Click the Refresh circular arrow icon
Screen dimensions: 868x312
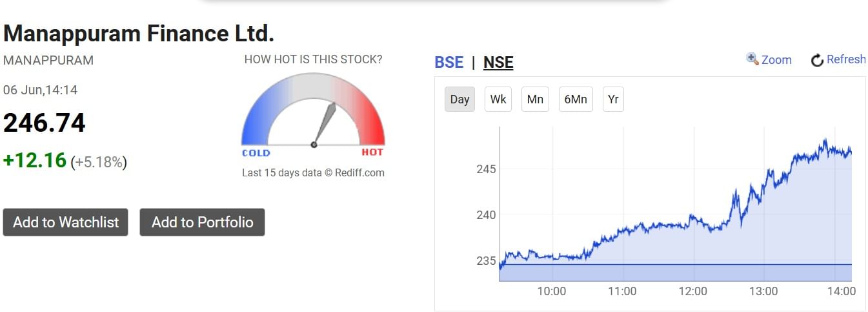(817, 60)
